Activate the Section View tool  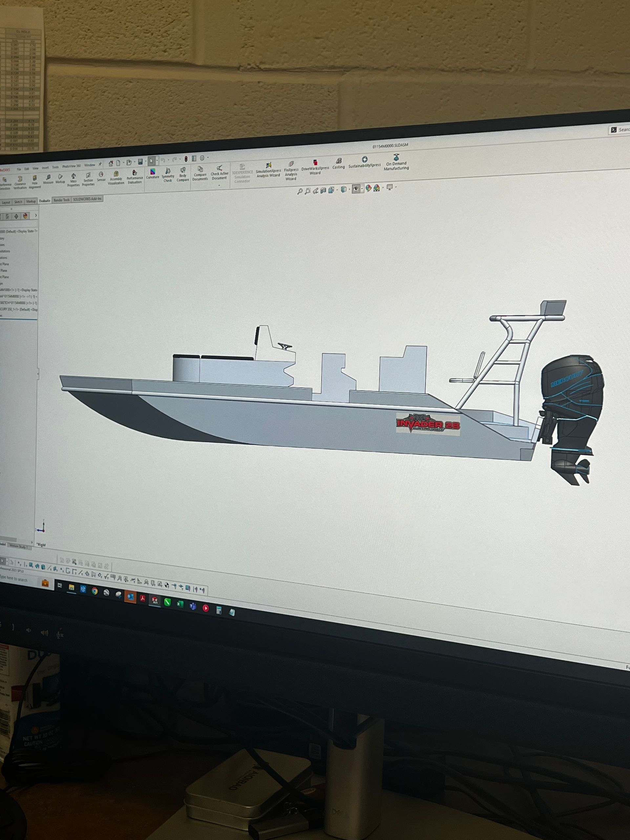tap(323, 190)
